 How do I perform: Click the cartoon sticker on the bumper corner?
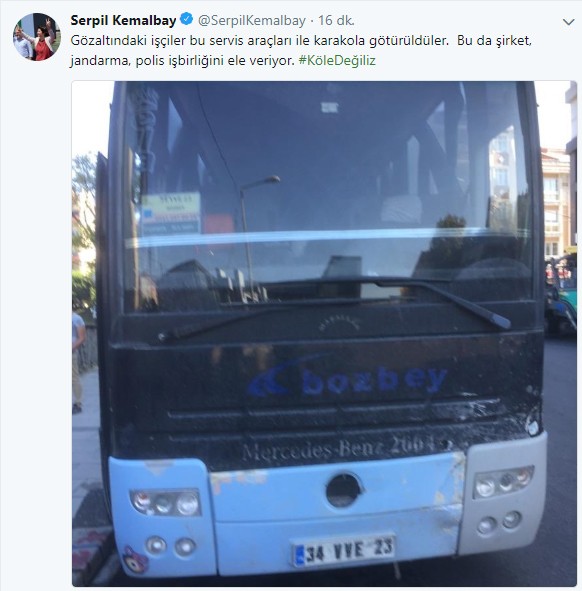click(x=135, y=560)
